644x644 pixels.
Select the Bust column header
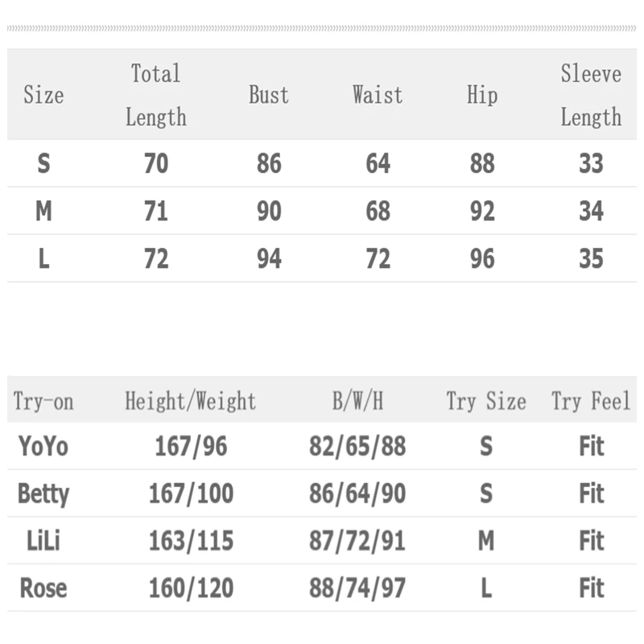tap(269, 95)
